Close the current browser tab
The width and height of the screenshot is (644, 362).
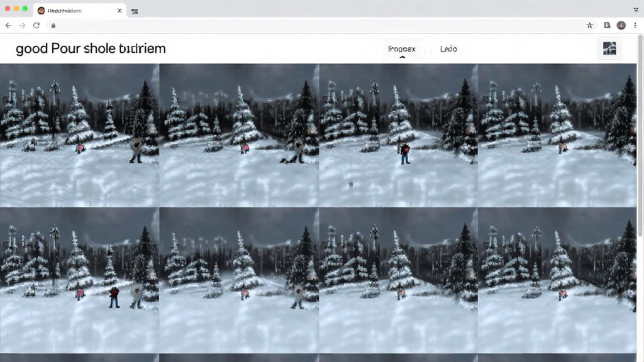tap(119, 11)
